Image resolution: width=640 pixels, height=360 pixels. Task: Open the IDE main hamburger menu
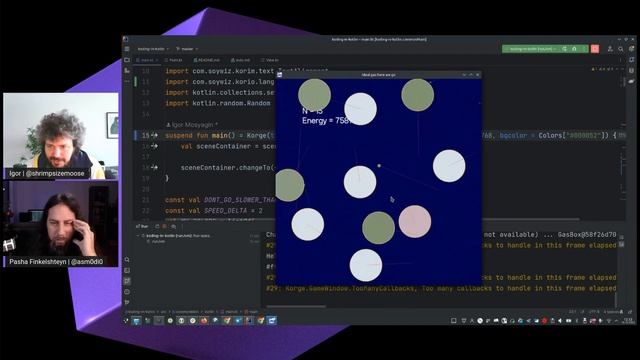pyautogui.click(x=127, y=49)
